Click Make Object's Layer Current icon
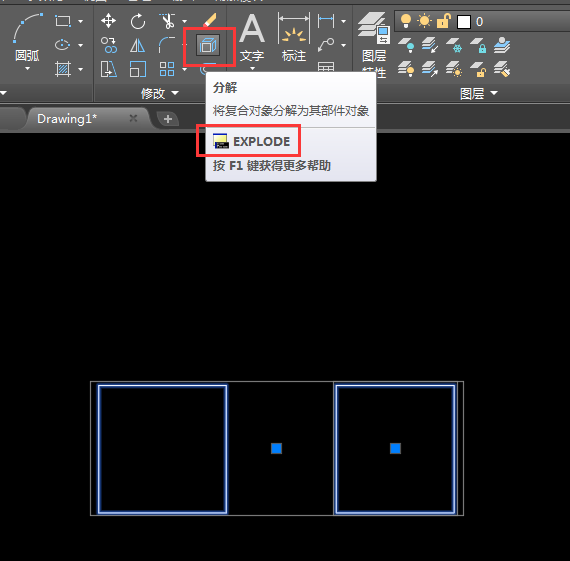 [x=502, y=45]
